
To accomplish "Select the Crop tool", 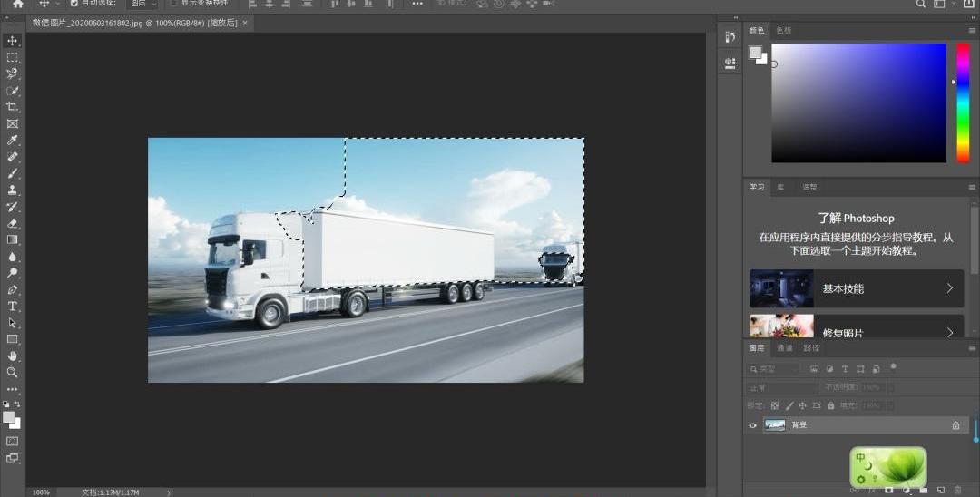I will click(x=12, y=107).
